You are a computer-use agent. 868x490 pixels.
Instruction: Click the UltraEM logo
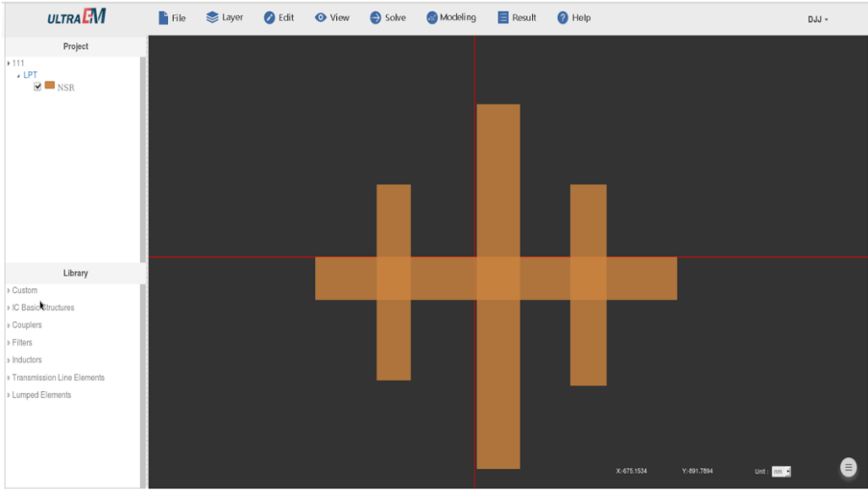[77, 17]
